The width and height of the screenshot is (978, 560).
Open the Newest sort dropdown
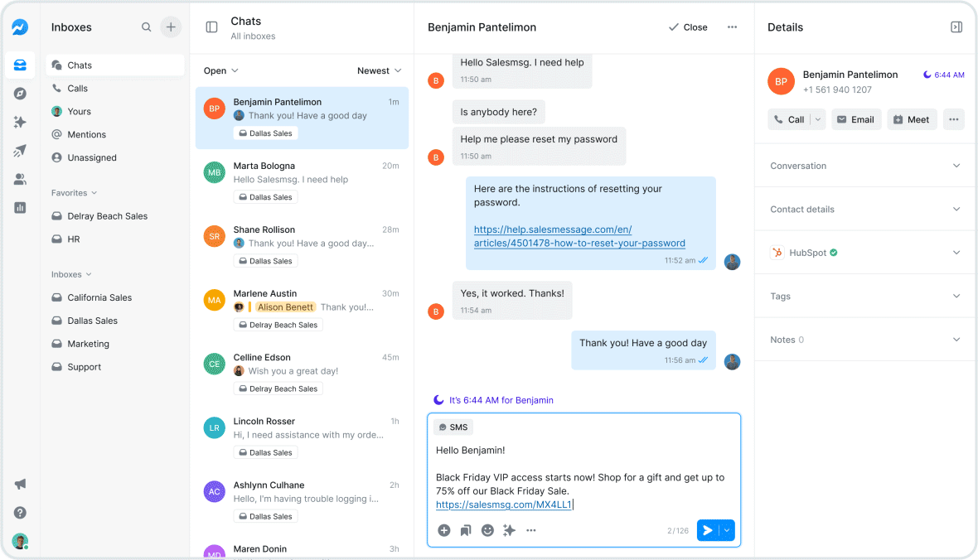[378, 70]
